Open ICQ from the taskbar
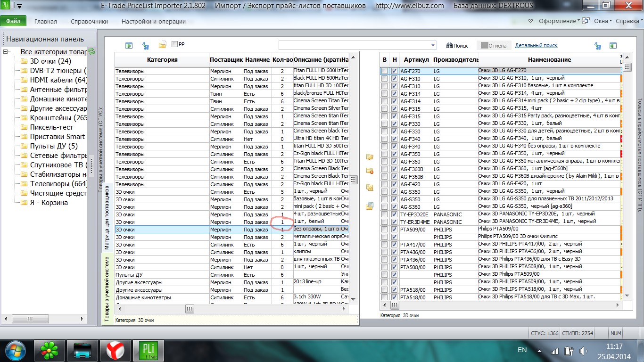The image size is (644, 362). (49, 350)
